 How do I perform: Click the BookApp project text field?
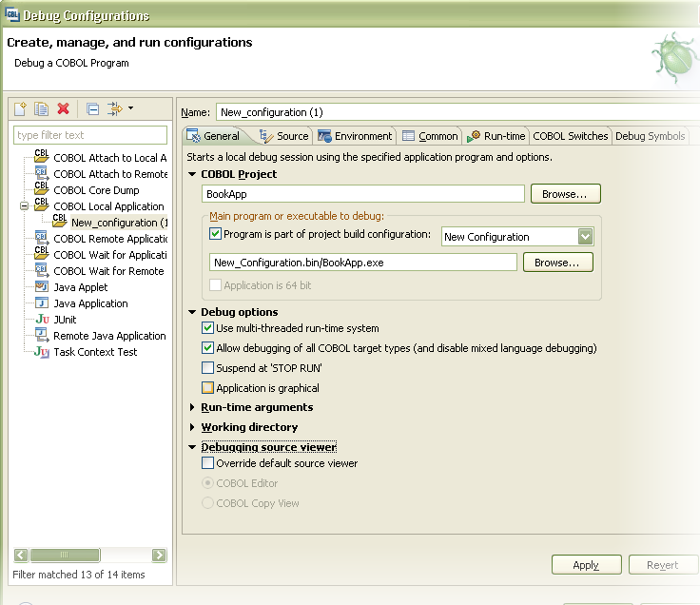pos(363,194)
